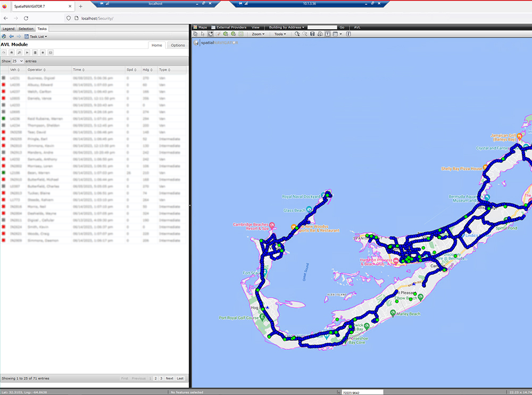Click the Go button beside address field
532x395 pixels.
tap(342, 28)
